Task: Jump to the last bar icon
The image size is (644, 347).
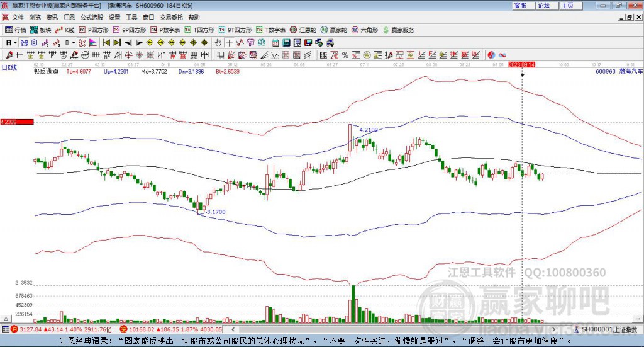Action: point(117,43)
